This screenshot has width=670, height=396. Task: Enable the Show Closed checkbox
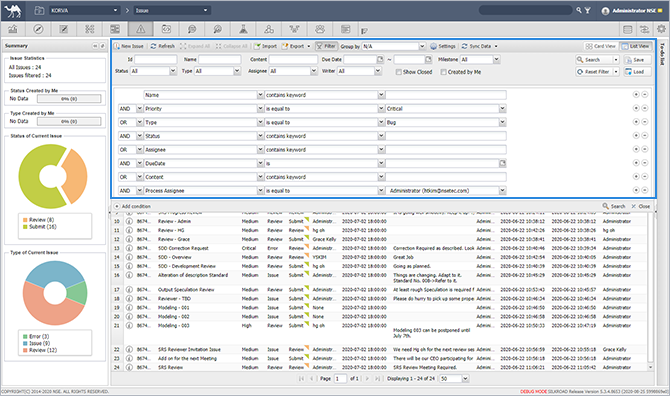[x=399, y=72]
